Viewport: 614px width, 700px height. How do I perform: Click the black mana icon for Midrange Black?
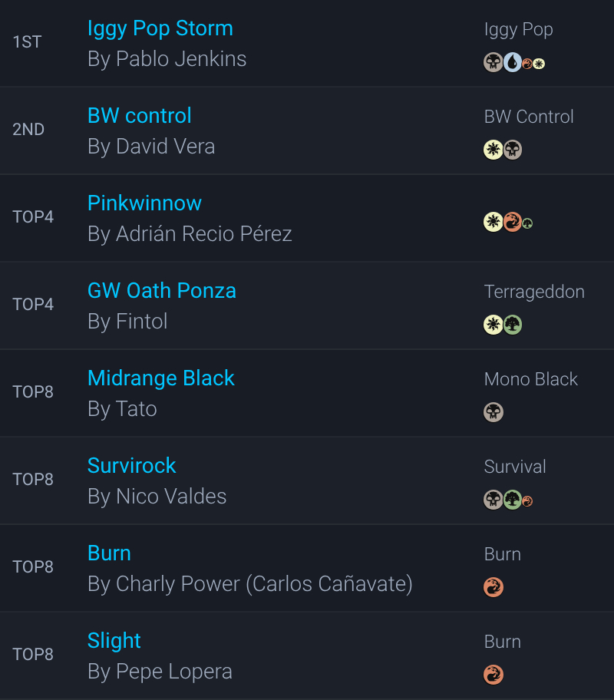(494, 412)
